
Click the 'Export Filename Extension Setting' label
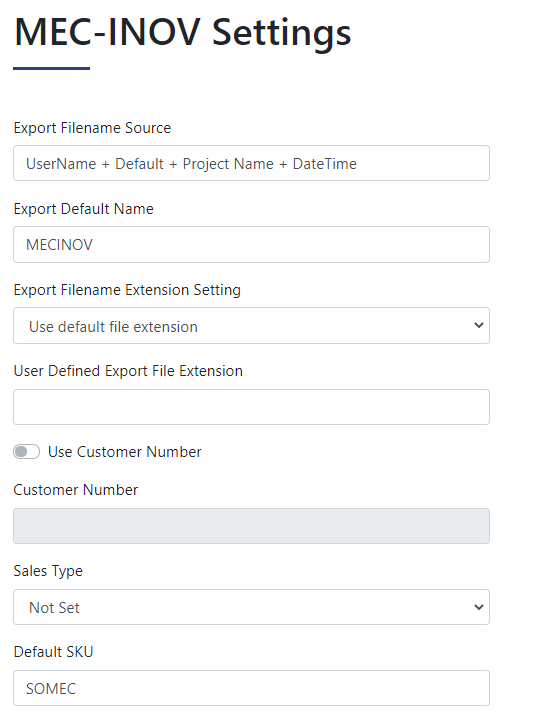(127, 290)
